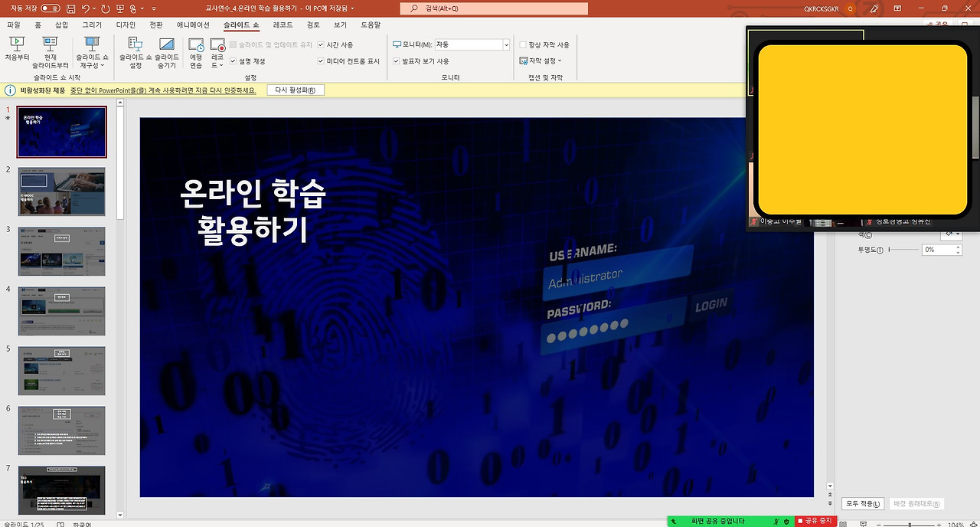Open subtitle settings (자막 설정) dropdown
The width and height of the screenshot is (980, 527).
click(x=541, y=61)
